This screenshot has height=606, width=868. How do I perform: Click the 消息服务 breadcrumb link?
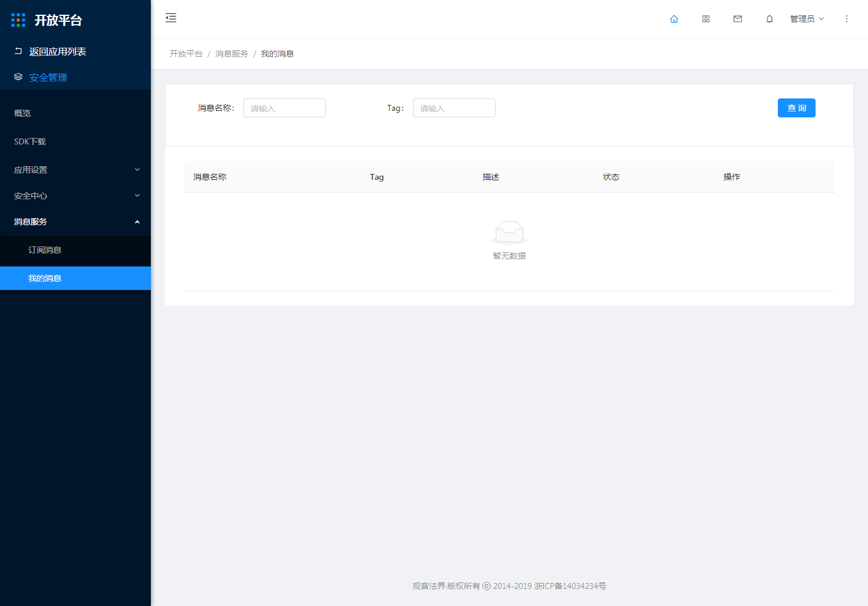click(x=232, y=54)
